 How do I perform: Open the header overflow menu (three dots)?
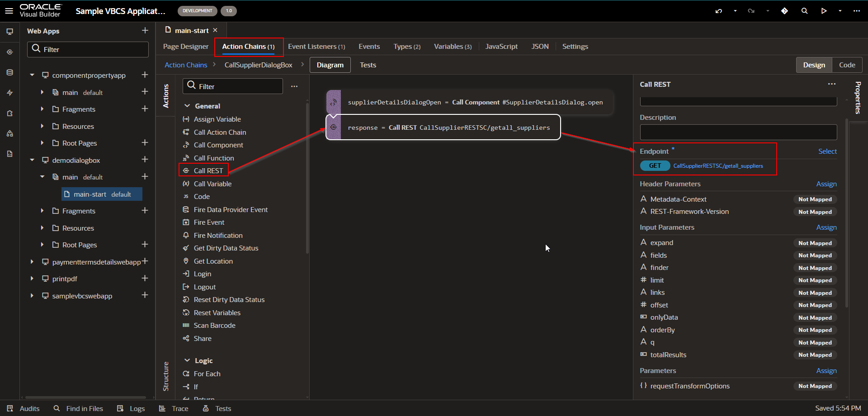click(856, 11)
